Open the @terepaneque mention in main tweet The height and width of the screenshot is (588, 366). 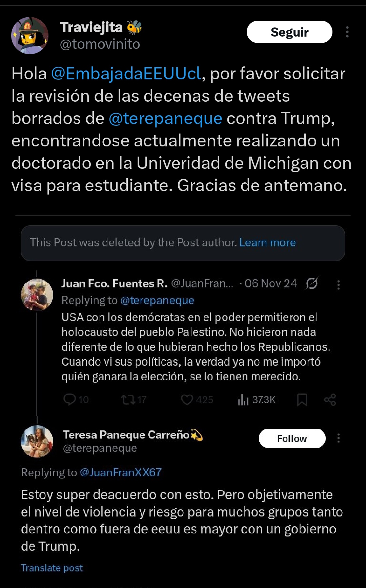point(165,118)
